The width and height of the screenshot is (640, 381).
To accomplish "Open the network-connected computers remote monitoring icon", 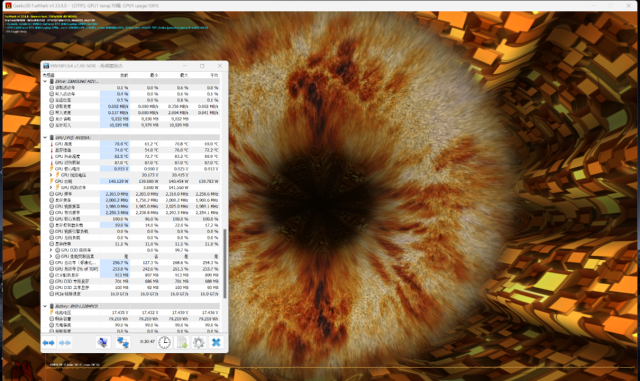I will pos(122,342).
